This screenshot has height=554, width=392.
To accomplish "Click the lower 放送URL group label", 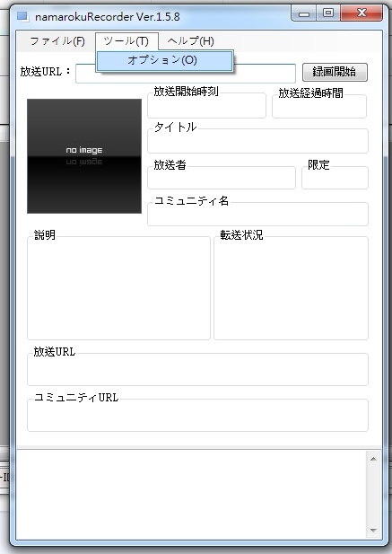I will click(55, 352).
